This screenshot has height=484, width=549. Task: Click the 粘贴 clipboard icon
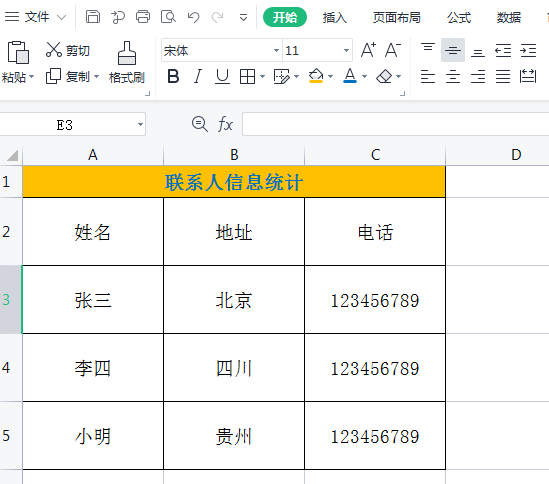tap(18, 52)
